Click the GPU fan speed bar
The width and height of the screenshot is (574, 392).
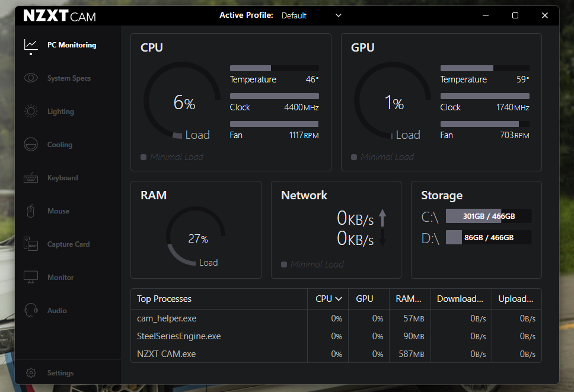point(484,124)
